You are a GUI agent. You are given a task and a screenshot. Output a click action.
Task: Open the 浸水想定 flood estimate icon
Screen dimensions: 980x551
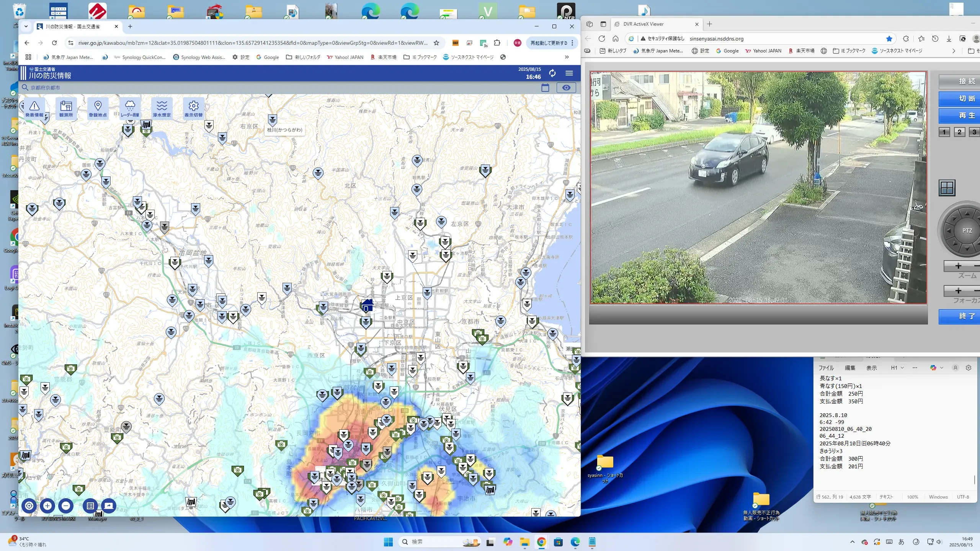[162, 108]
